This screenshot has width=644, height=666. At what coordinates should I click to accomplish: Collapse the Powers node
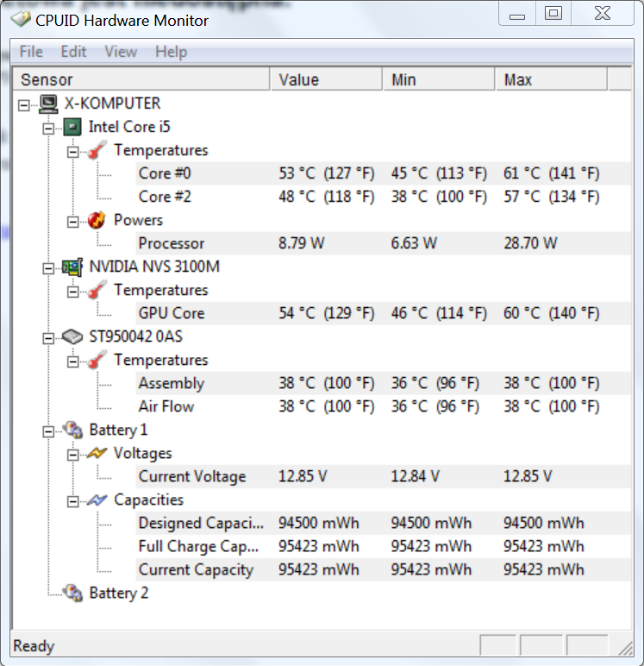tap(73, 222)
